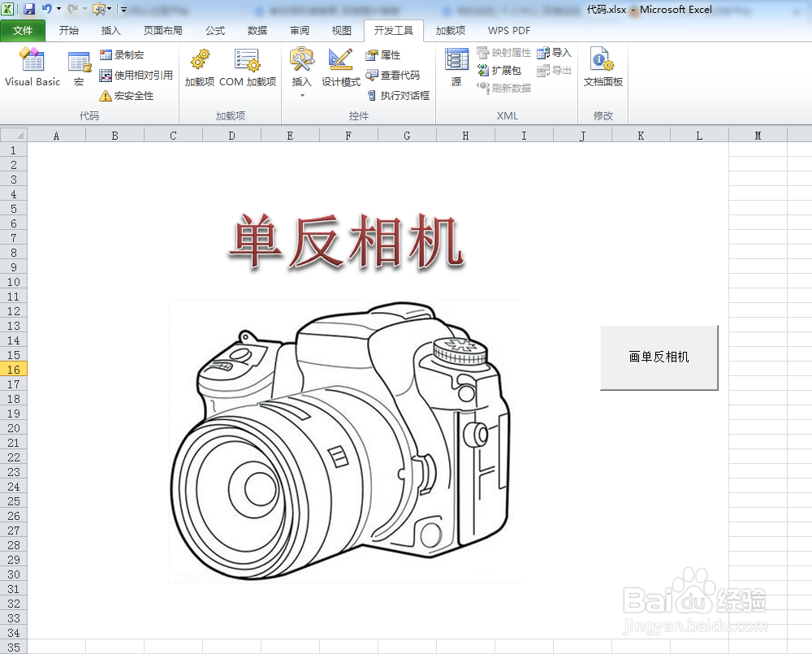
Task: Open the Quick Access Toolbar customize menu
Action: [x=123, y=9]
